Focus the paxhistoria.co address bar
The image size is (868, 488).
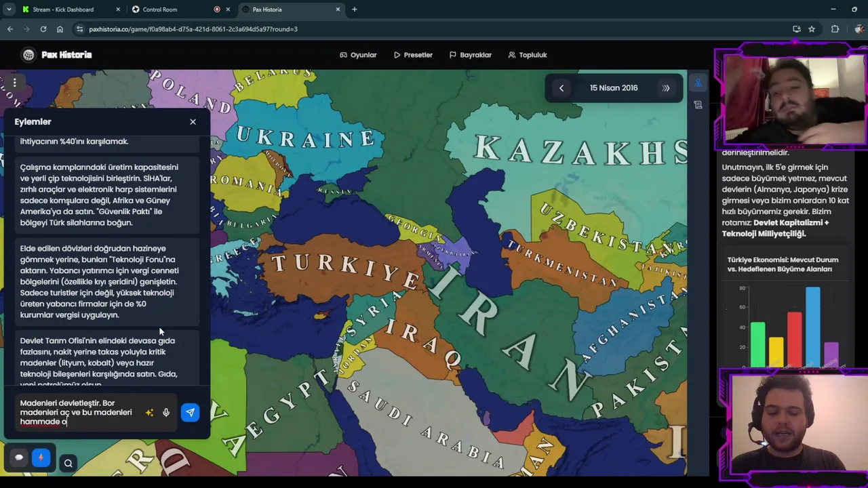point(434,29)
